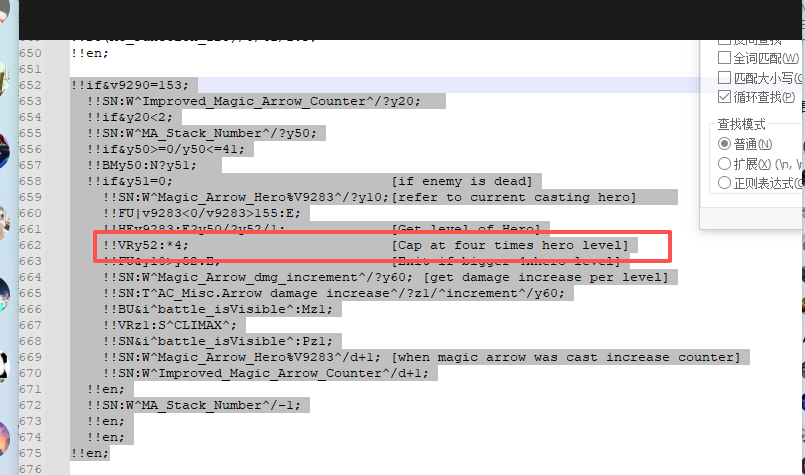Uncheck the 循环查找(P) wrap-around checkbox
Image resolution: width=805 pixels, height=475 pixels.
click(725, 97)
